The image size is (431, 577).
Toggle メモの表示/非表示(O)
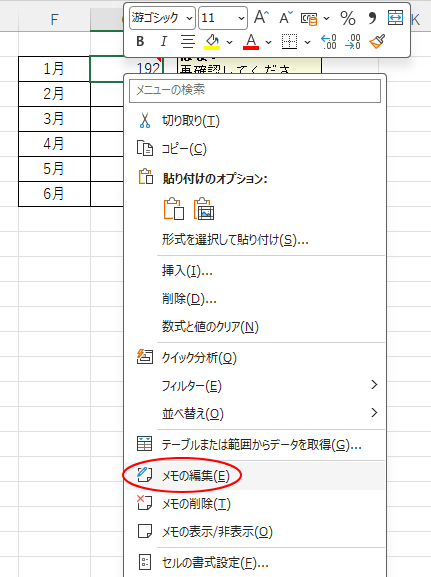click(255, 531)
